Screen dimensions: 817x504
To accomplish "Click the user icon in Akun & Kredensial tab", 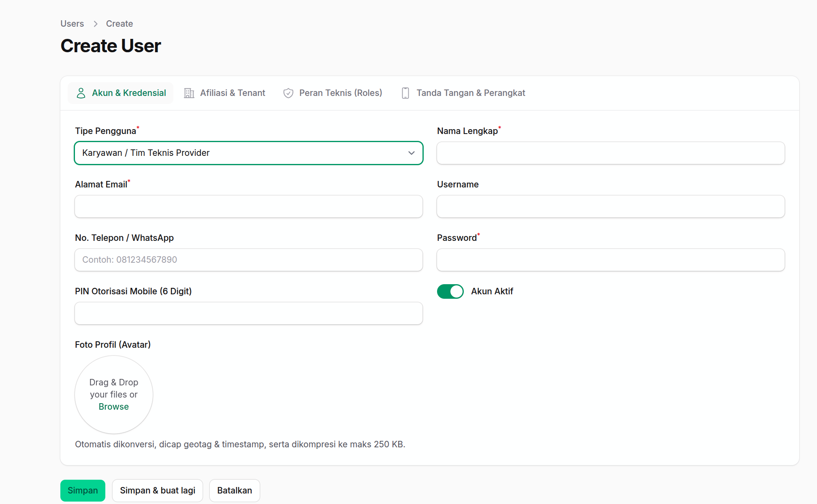I will 81,93.
